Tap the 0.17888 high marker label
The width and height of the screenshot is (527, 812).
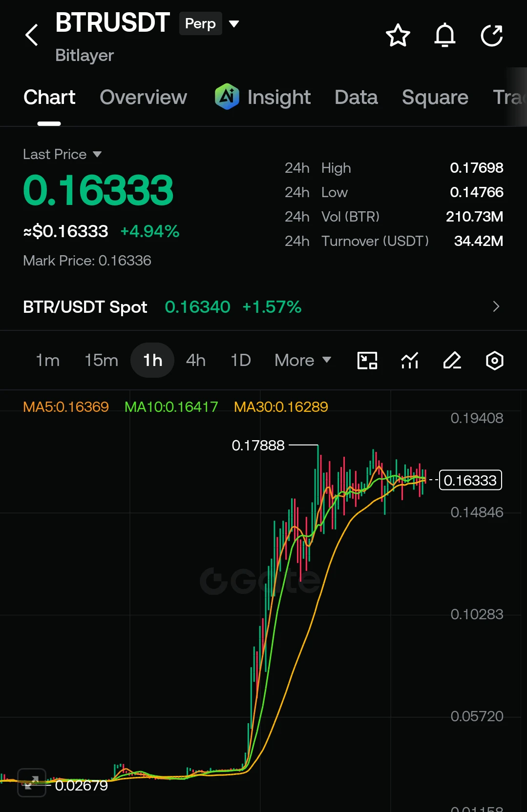tap(258, 445)
